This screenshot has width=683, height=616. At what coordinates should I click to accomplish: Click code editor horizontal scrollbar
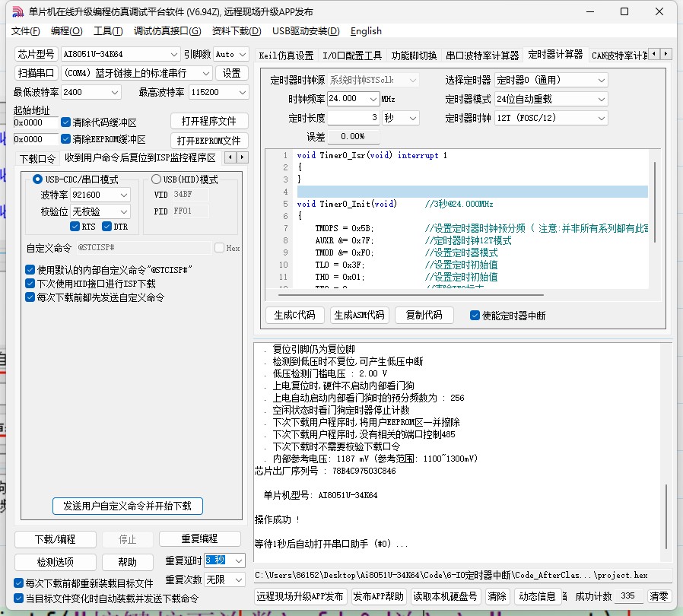coord(411,295)
